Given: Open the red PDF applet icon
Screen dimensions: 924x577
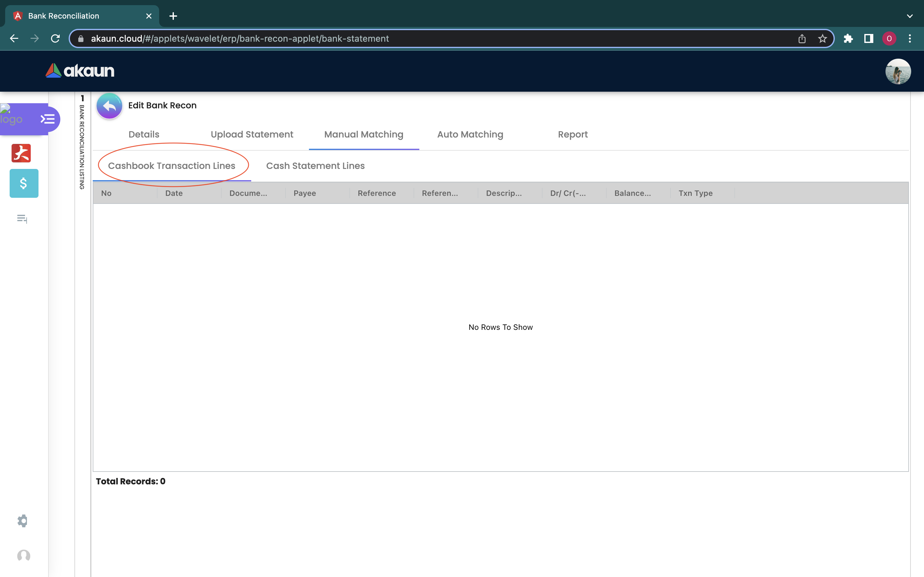Looking at the screenshot, I should [21, 153].
